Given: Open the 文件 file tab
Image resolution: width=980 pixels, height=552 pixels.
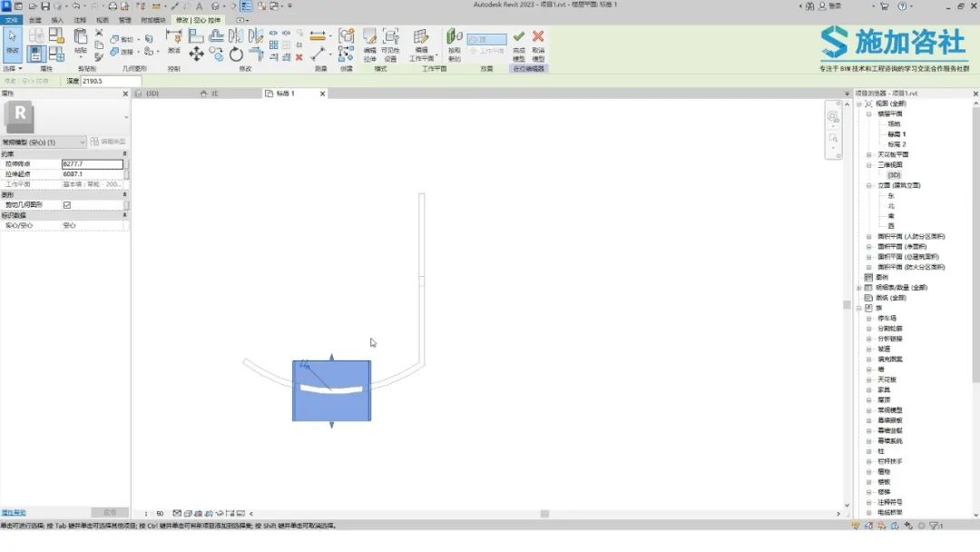Looking at the screenshot, I should [11, 20].
